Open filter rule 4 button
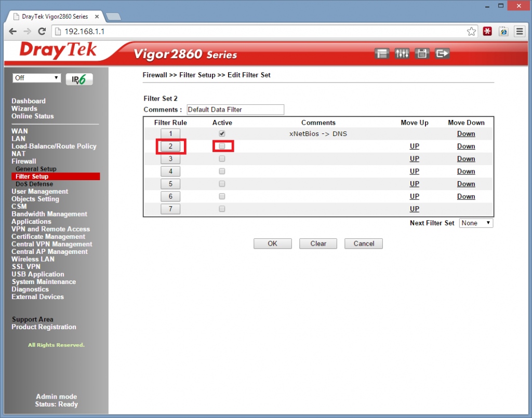 tap(170, 171)
